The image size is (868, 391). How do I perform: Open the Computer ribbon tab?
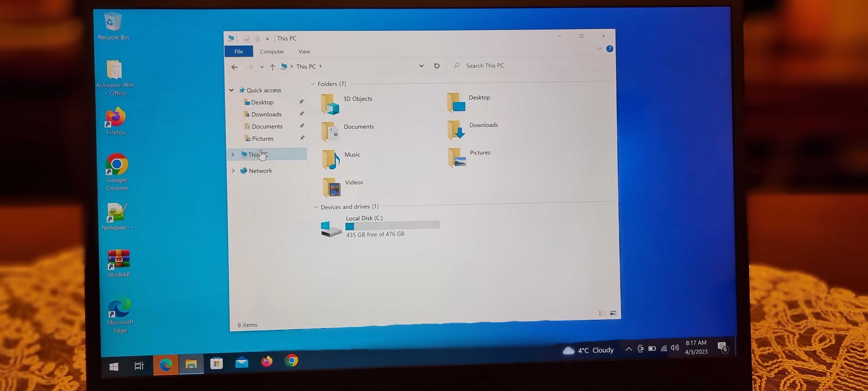pos(272,52)
